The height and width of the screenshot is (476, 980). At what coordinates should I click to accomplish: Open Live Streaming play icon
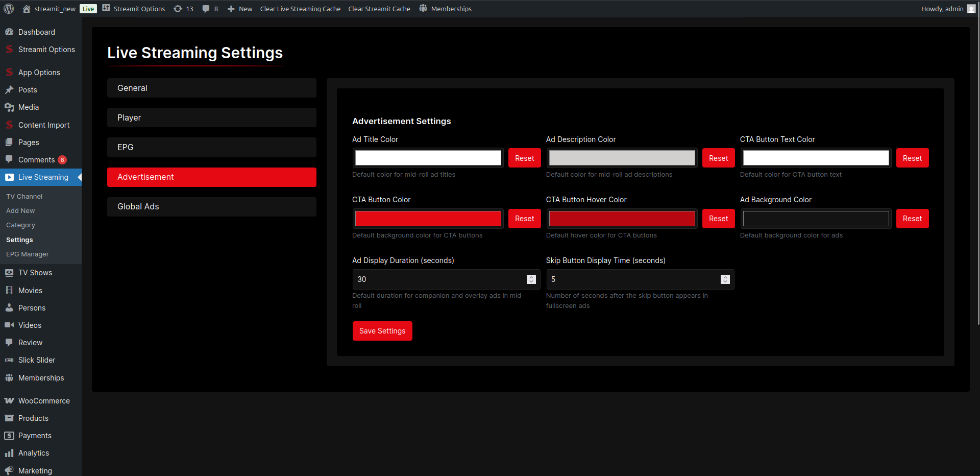coord(9,177)
